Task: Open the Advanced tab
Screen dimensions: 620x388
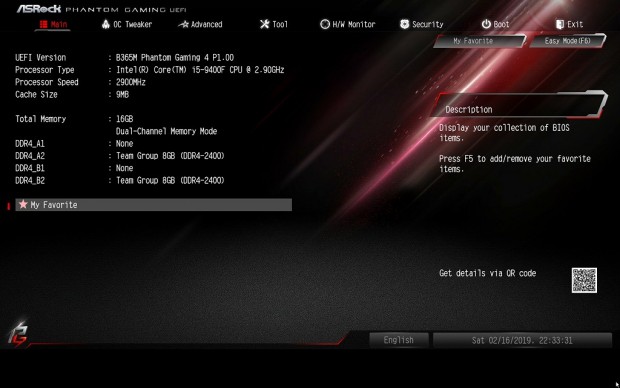Action: [200, 25]
